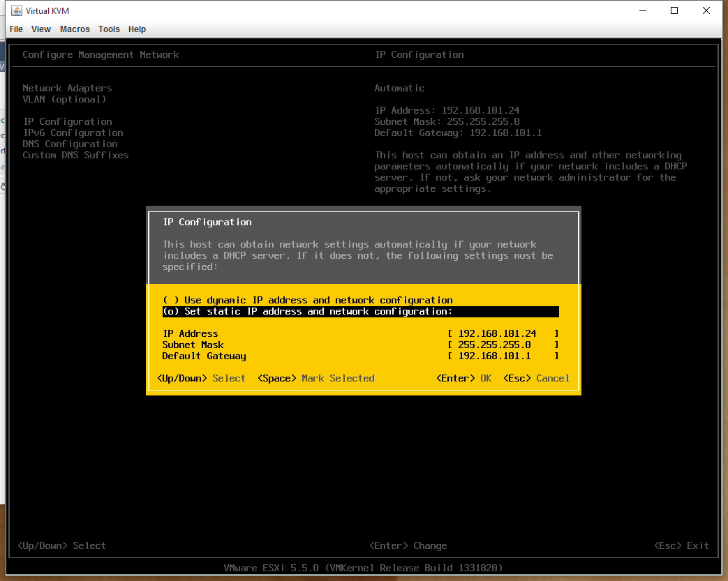Select IPv6 Configuration in the left list
728x581 pixels.
tap(73, 133)
